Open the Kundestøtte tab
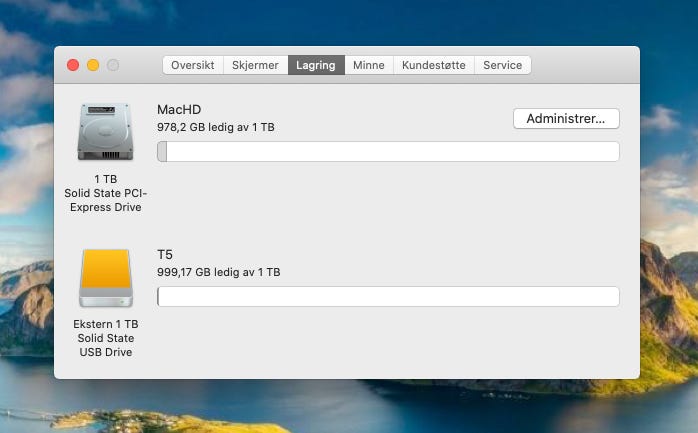 click(434, 65)
